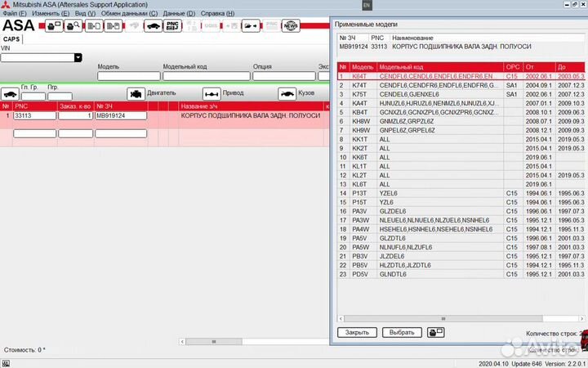The image size is (588, 368).
Task: Click the status bar icon at bottom left
Action: point(6,363)
